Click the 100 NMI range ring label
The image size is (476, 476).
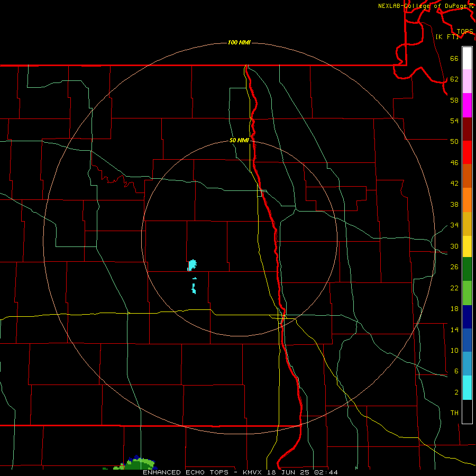[x=239, y=42]
